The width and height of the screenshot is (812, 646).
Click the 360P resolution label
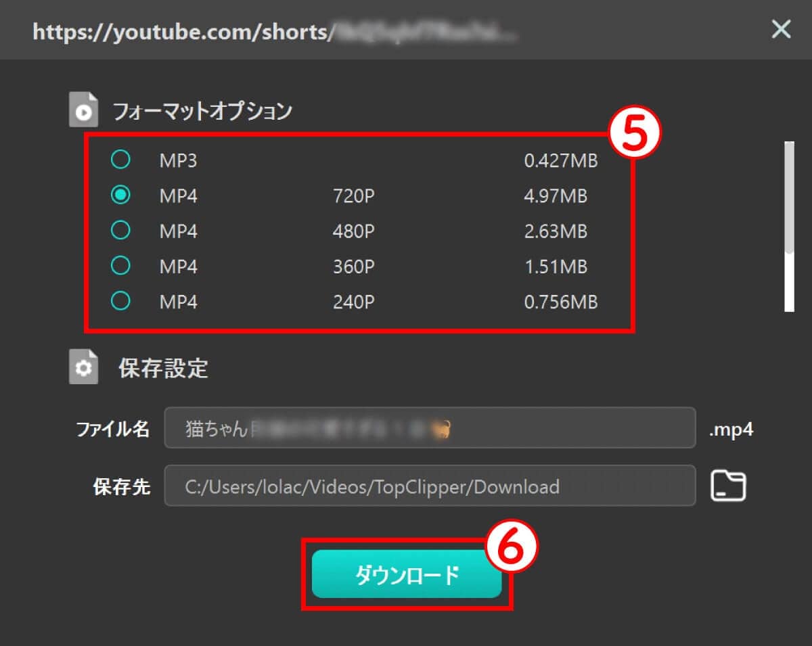coord(353,267)
